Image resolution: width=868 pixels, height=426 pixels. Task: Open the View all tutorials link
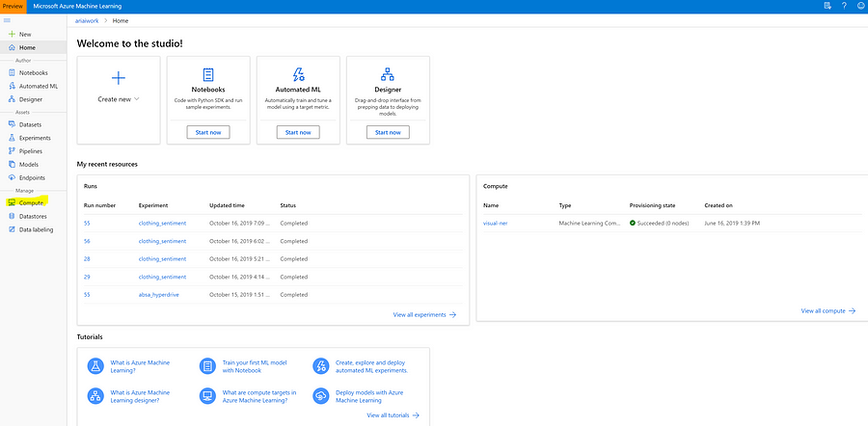(393, 415)
